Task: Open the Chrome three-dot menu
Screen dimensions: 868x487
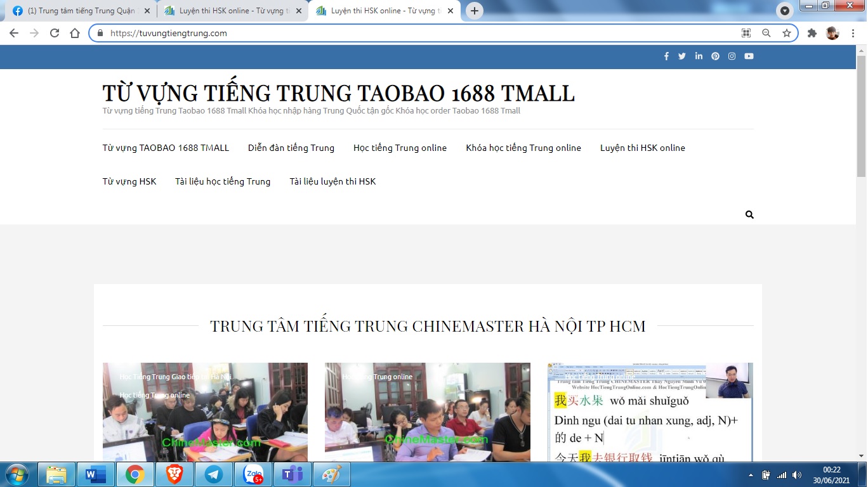Action: pos(853,33)
